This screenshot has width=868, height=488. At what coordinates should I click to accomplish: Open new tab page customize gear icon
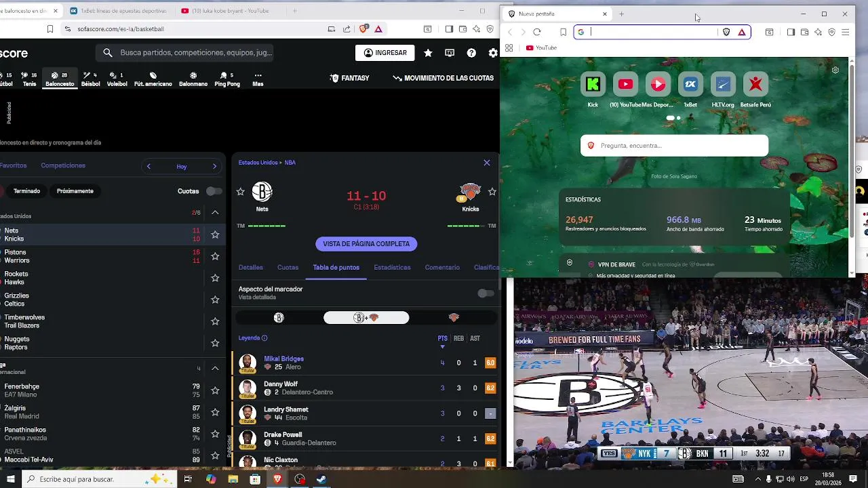click(x=835, y=70)
